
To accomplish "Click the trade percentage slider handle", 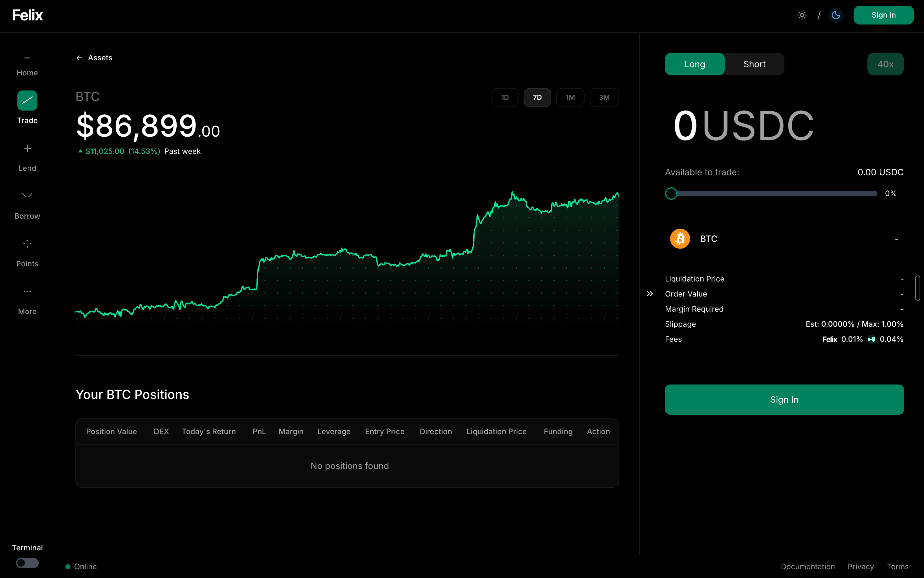I will coord(671,194).
